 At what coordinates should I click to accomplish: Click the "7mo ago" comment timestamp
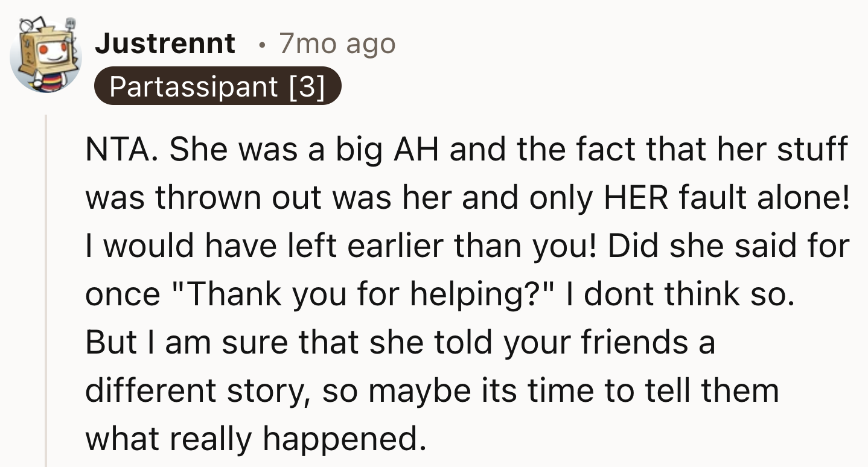[x=337, y=44]
